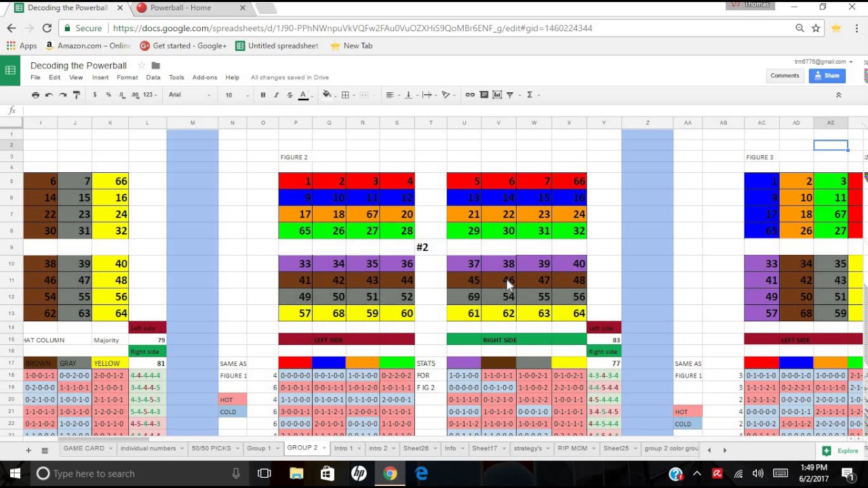This screenshot has width=868, height=488.
Task: Click the formula bar input
Action: coord(444,110)
